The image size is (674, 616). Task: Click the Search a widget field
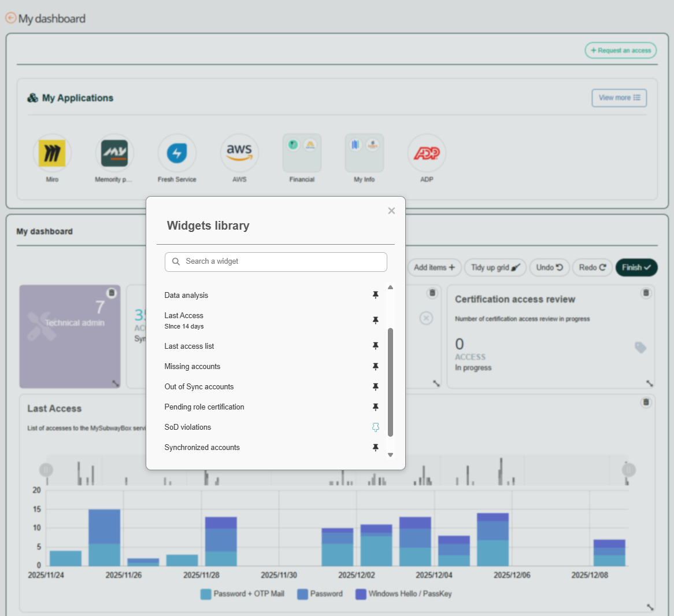pyautogui.click(x=276, y=261)
